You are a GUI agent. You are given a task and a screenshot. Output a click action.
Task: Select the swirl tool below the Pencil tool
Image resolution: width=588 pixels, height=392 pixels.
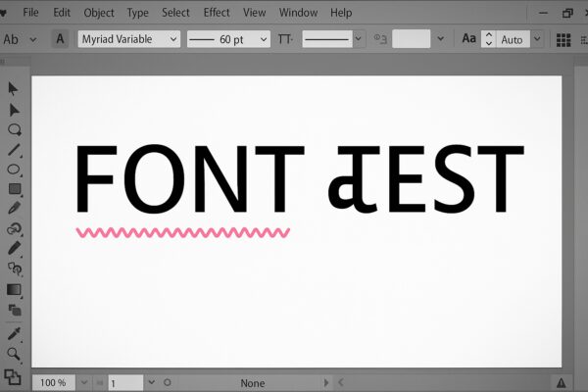15,228
